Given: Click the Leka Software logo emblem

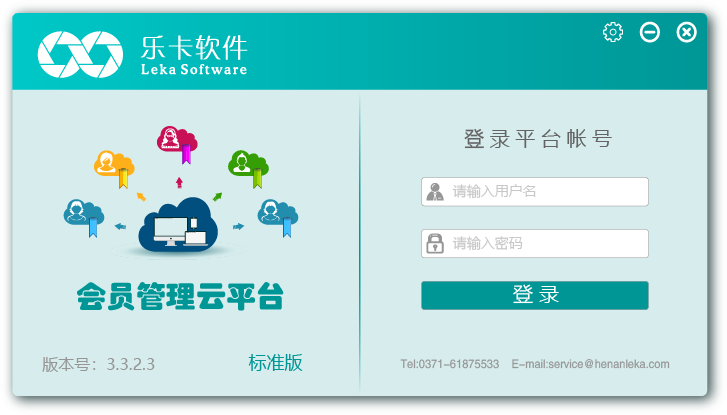Looking at the screenshot, I should 80,54.
